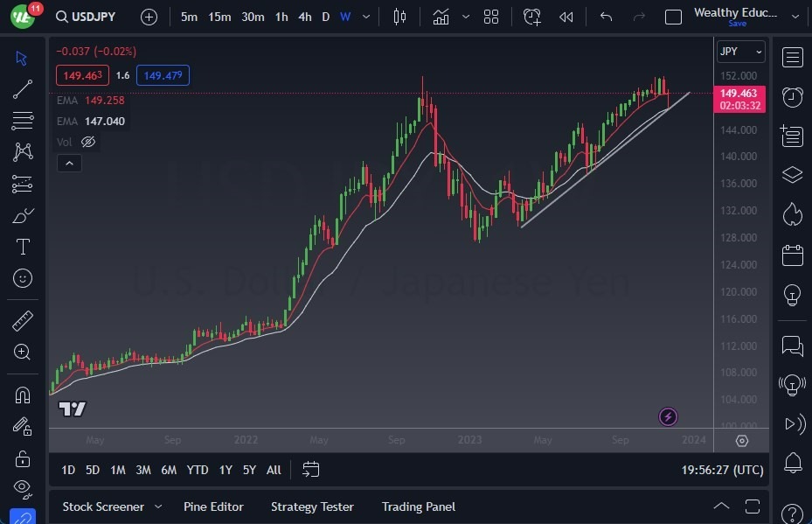Expand the Stock Screener chevron
The height and width of the screenshot is (524, 812).
[157, 507]
